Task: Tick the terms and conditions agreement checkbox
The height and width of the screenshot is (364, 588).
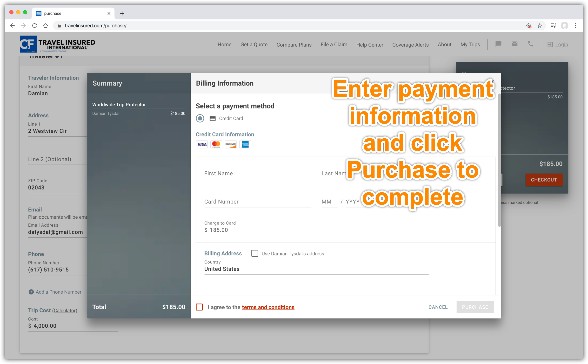Action: [x=199, y=307]
